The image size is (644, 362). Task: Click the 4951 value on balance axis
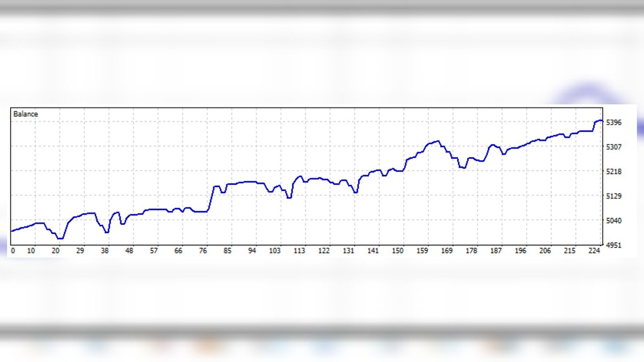pyautogui.click(x=614, y=245)
